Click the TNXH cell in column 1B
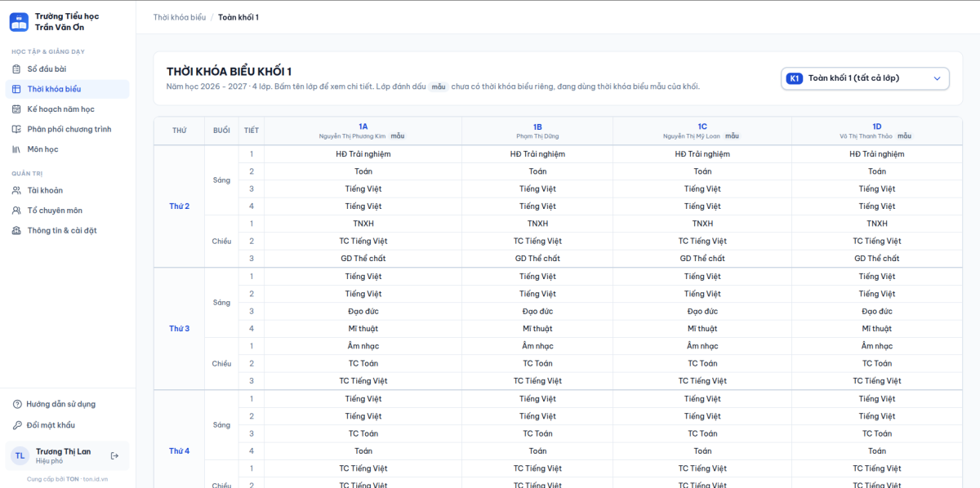Screen dimensions: 980x488 pyautogui.click(x=537, y=224)
